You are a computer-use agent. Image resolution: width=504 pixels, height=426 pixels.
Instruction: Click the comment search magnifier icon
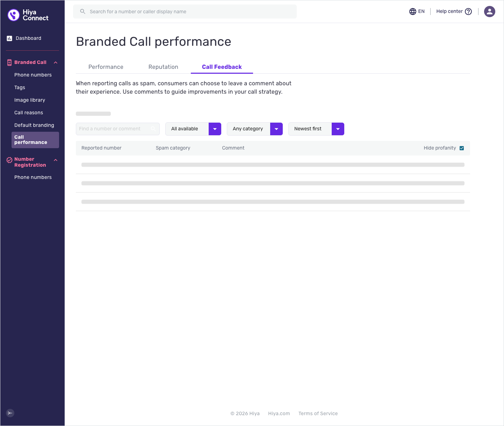click(x=153, y=129)
